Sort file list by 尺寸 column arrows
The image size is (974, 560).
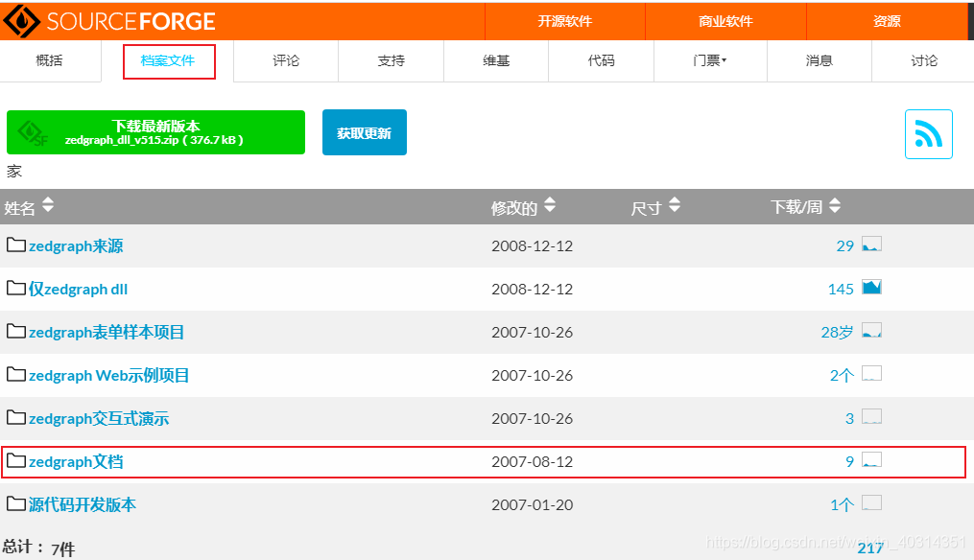pyautogui.click(x=675, y=205)
